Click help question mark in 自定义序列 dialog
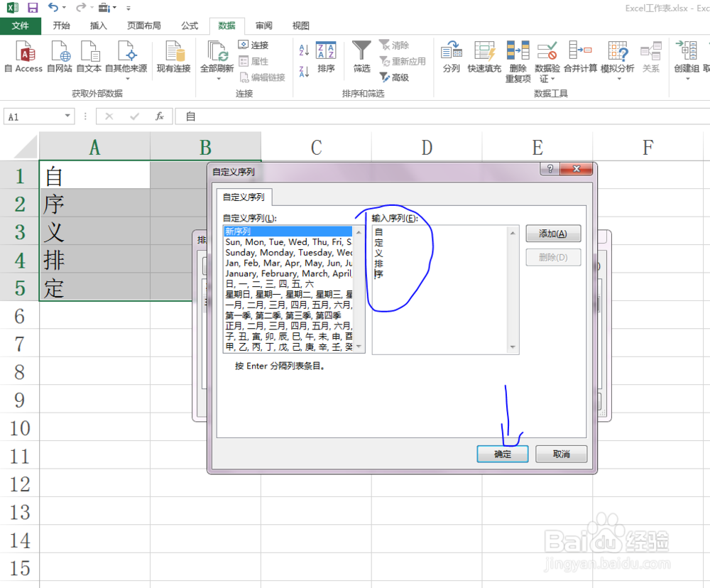This screenshot has width=710, height=588. 550,169
